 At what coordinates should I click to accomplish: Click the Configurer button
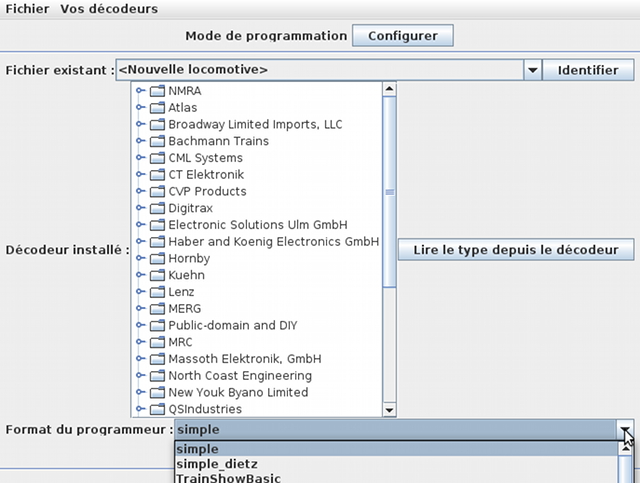click(403, 36)
